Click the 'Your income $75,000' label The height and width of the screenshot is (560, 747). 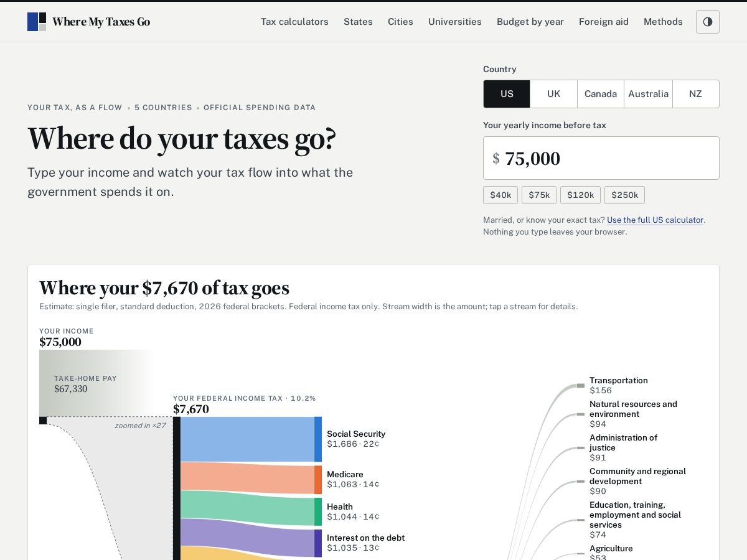point(67,337)
